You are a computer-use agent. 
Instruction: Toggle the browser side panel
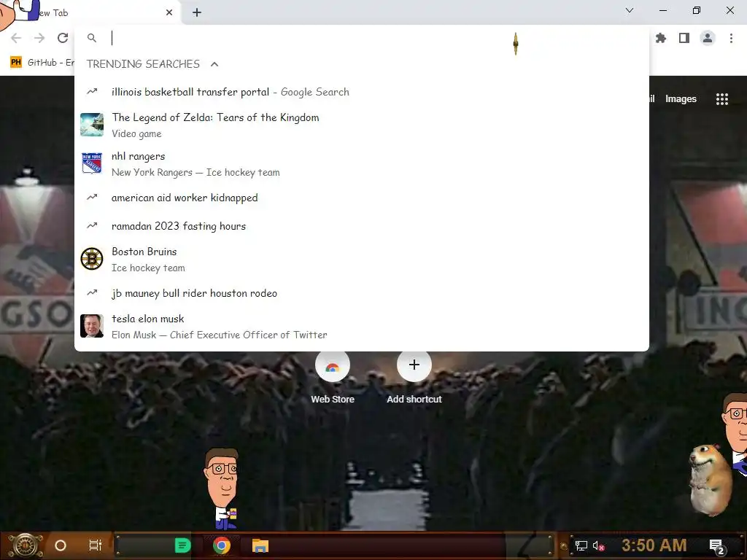[684, 38]
